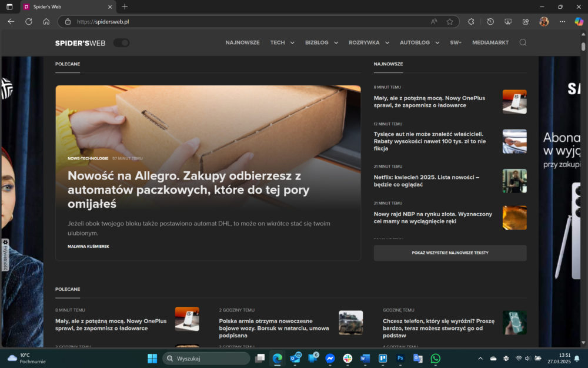Open volume speaker tray icon

point(527,359)
